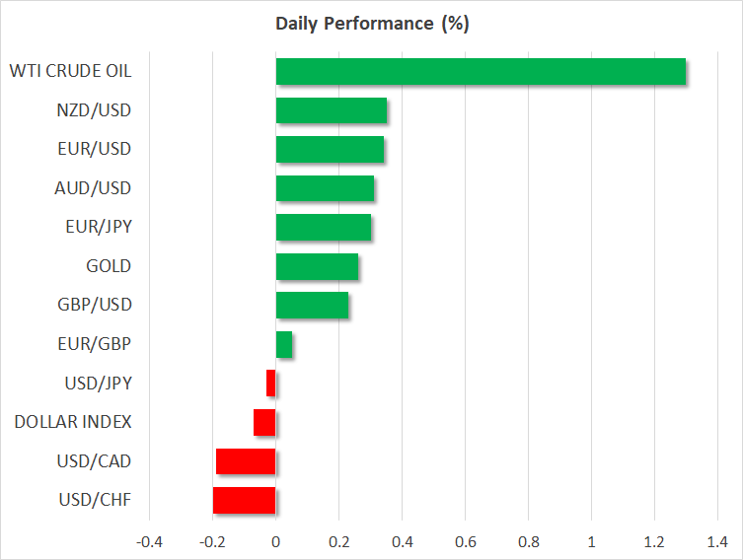
Task: Select the WTI Crude Oil green bar
Action: [481, 72]
